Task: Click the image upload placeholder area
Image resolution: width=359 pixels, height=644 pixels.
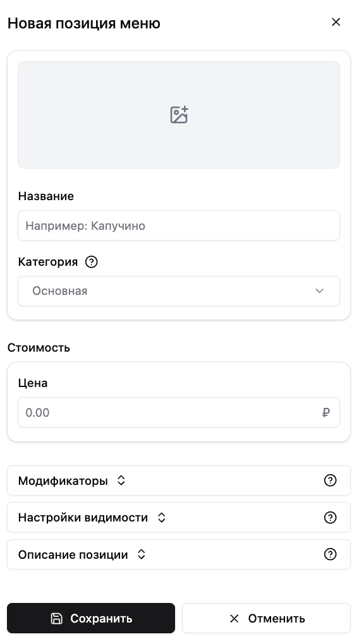Action: (179, 115)
